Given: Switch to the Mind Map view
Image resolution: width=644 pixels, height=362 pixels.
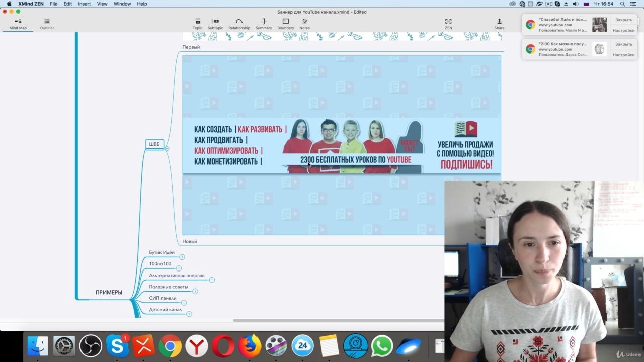Looking at the screenshot, I should click(18, 24).
